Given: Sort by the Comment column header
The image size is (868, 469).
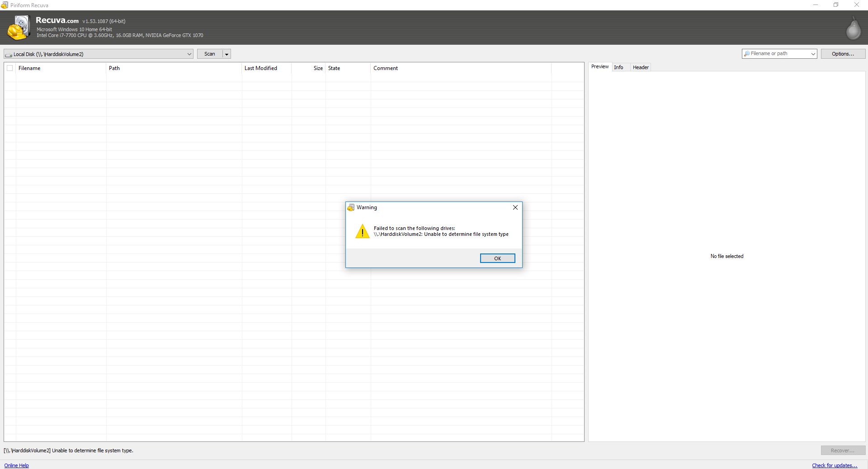Looking at the screenshot, I should pyautogui.click(x=461, y=68).
